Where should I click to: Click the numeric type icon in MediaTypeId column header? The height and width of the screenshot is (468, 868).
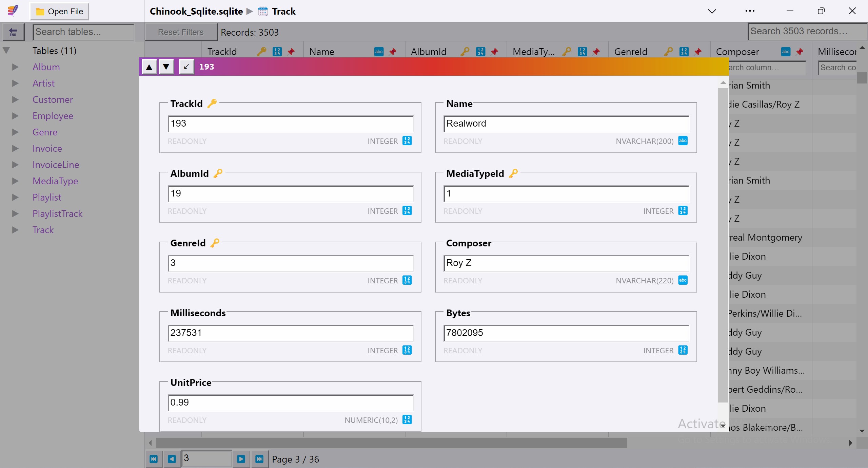[582, 52]
